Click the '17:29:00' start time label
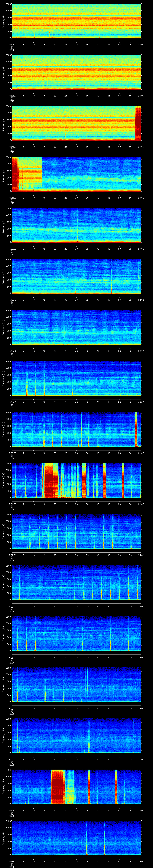This screenshot has height=868, width=153. click(x=12, y=402)
